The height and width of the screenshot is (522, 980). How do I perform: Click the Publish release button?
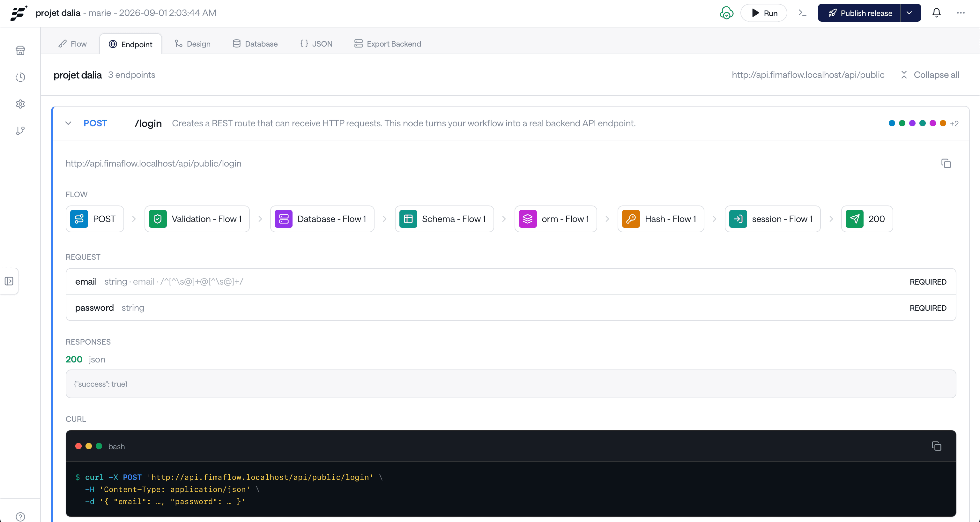(x=859, y=13)
